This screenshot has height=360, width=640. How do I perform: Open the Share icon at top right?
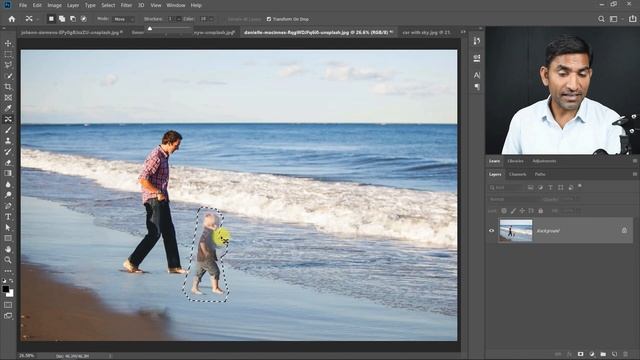(632, 19)
